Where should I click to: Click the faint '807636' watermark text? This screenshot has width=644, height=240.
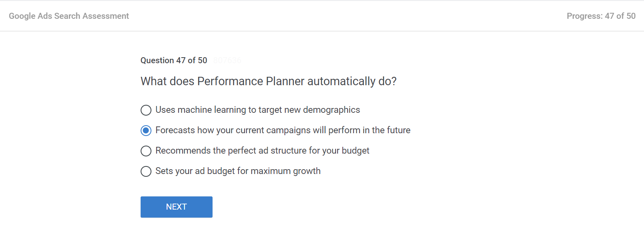pos(227,60)
